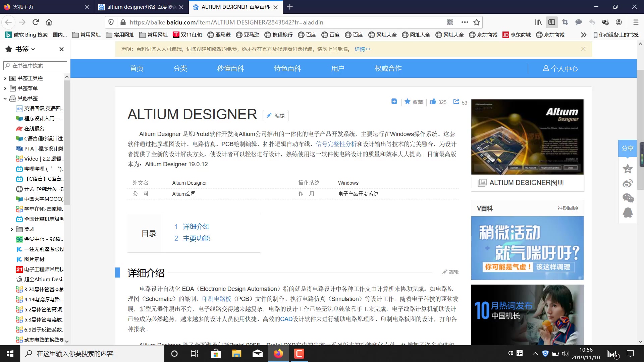644x362 pixels.
Task: Open 个人中心 user center
Action: [560, 68]
